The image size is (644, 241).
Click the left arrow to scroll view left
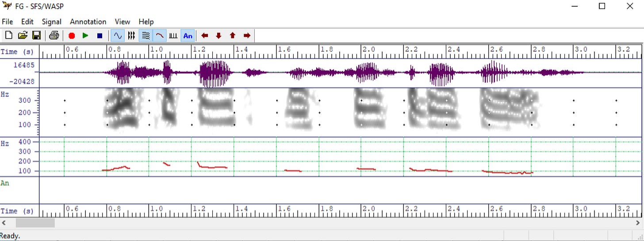pyautogui.click(x=204, y=35)
